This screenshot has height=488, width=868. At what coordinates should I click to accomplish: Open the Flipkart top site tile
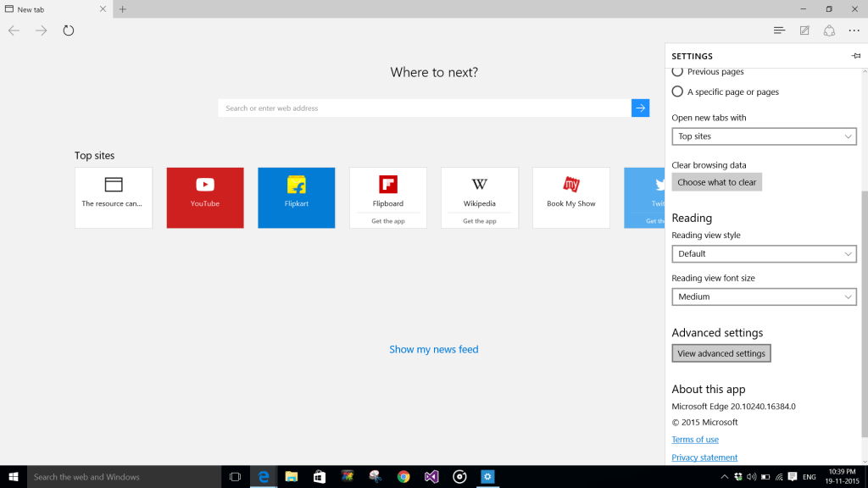pyautogui.click(x=296, y=197)
